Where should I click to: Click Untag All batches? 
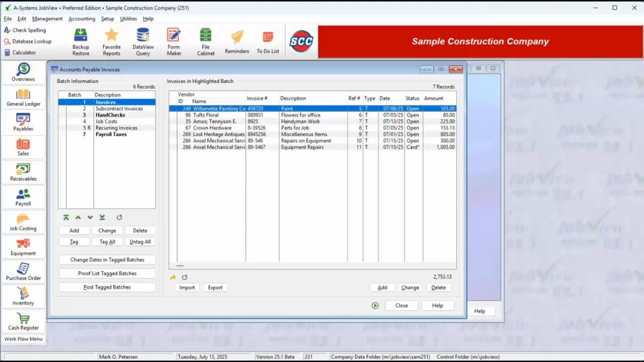point(140,242)
